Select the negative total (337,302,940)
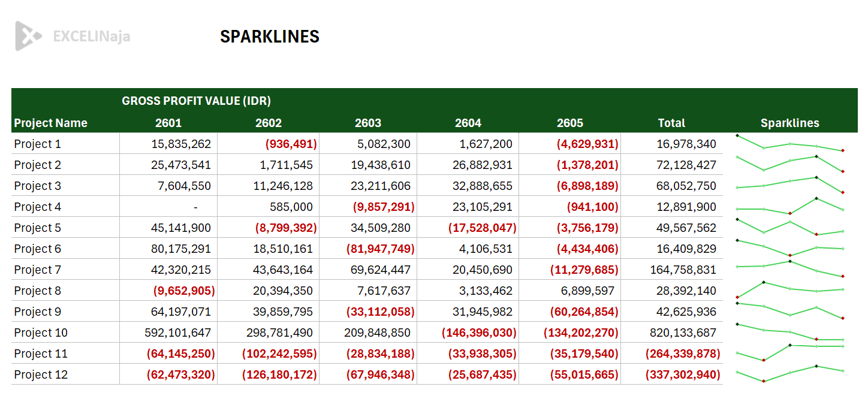The height and width of the screenshot is (405, 868). (672, 374)
